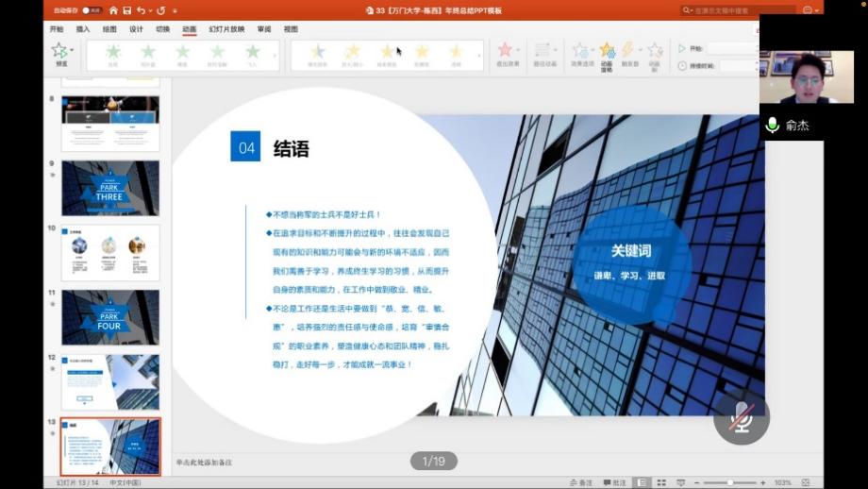Choose the second green entrance effect star

[148, 52]
